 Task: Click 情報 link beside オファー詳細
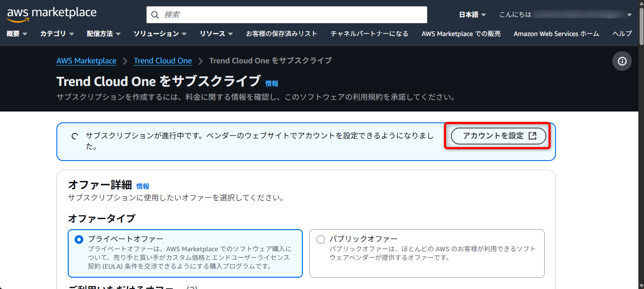tap(143, 186)
